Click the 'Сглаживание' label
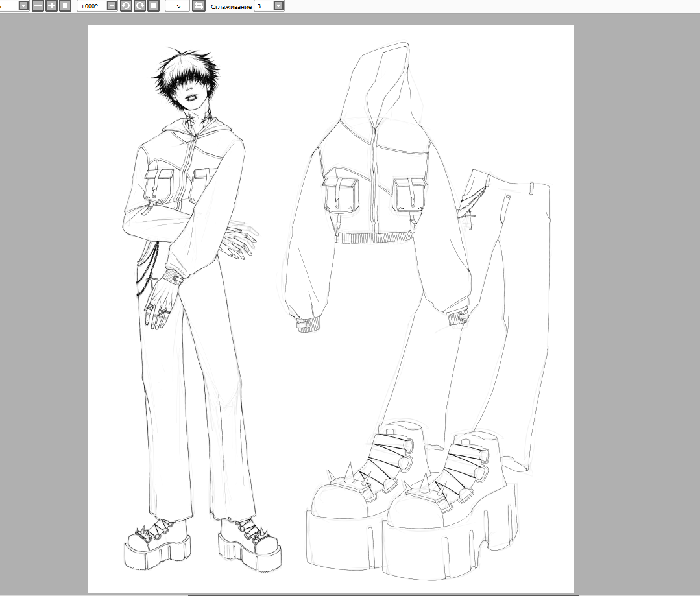 [x=231, y=6]
